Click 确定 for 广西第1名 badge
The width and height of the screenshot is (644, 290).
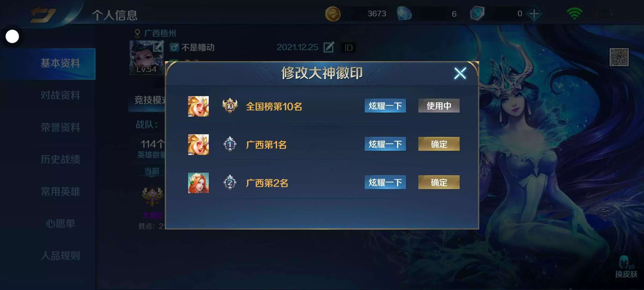coord(439,144)
